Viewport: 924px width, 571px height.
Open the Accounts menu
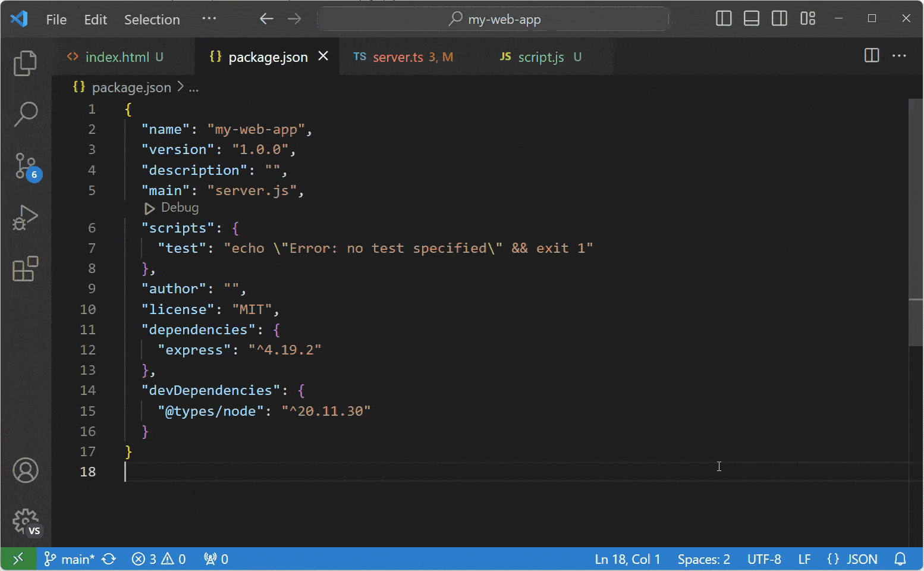tap(25, 470)
